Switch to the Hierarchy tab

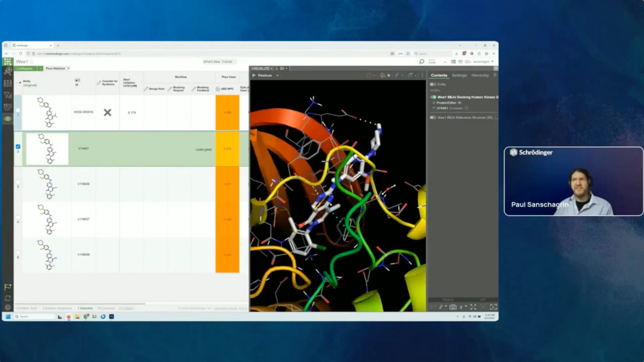click(x=480, y=76)
